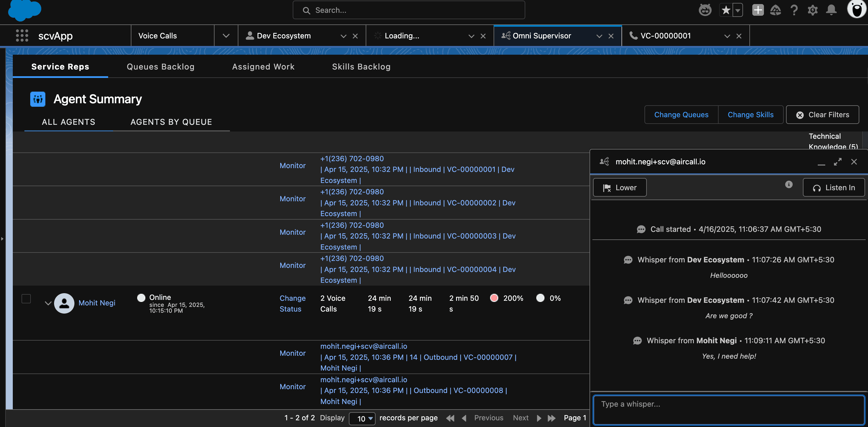The width and height of the screenshot is (868, 427).
Task: Open Salesforce Help question mark icon
Action: click(x=794, y=10)
